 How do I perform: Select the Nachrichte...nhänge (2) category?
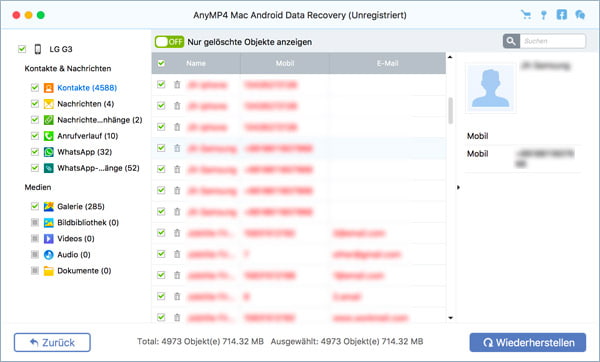click(99, 120)
